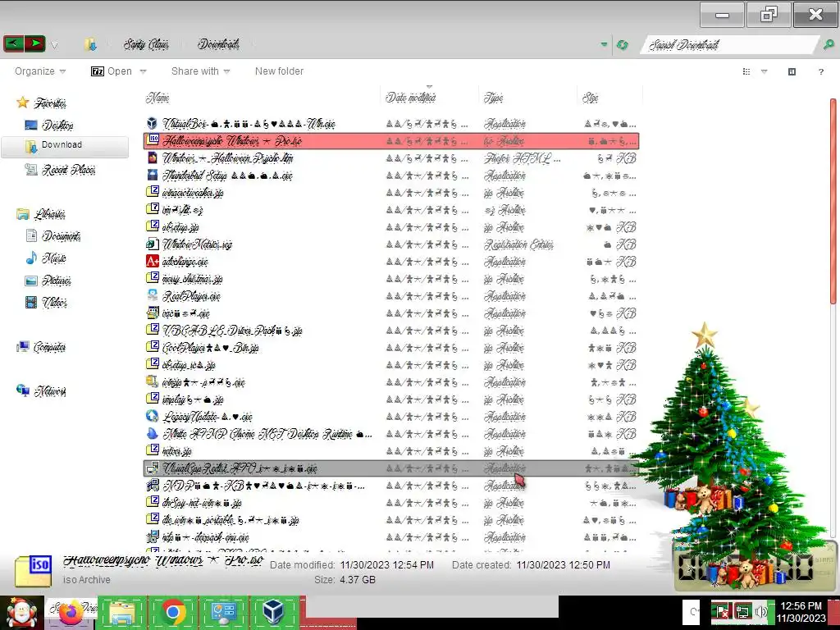840x630 pixels.
Task: Click the Halloweenpsycho Windows ISO file icon
Action: point(153,140)
